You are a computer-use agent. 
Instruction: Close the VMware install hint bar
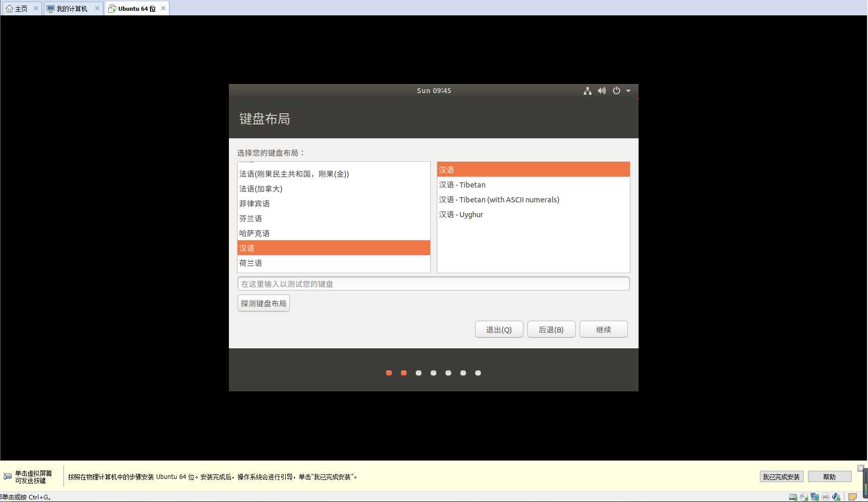(860, 468)
